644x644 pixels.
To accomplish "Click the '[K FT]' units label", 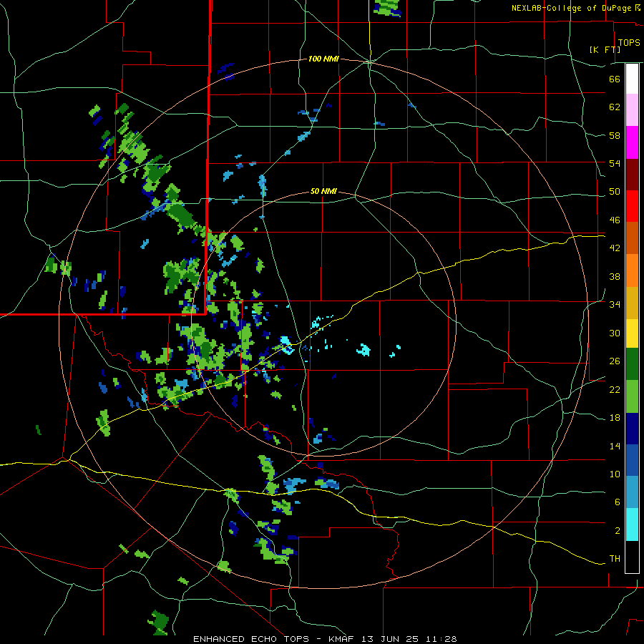I will pyautogui.click(x=605, y=49).
